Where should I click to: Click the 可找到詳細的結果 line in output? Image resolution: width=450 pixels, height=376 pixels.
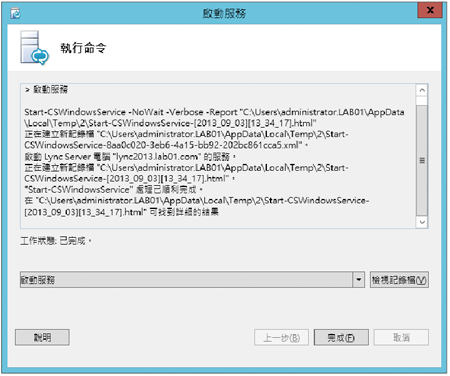click(121, 212)
